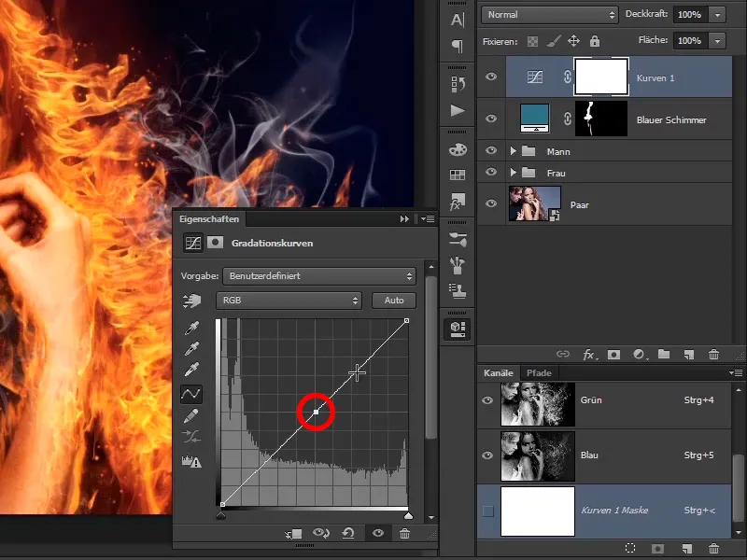747x560 pixels.
Task: Delete layer using layers panel trash
Action: pyautogui.click(x=713, y=355)
